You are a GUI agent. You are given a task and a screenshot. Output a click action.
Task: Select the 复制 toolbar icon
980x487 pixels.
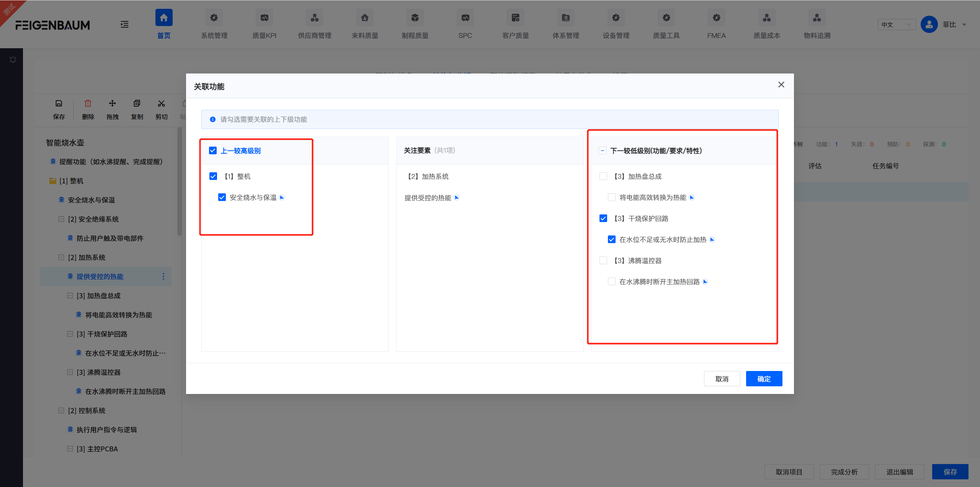pyautogui.click(x=137, y=108)
